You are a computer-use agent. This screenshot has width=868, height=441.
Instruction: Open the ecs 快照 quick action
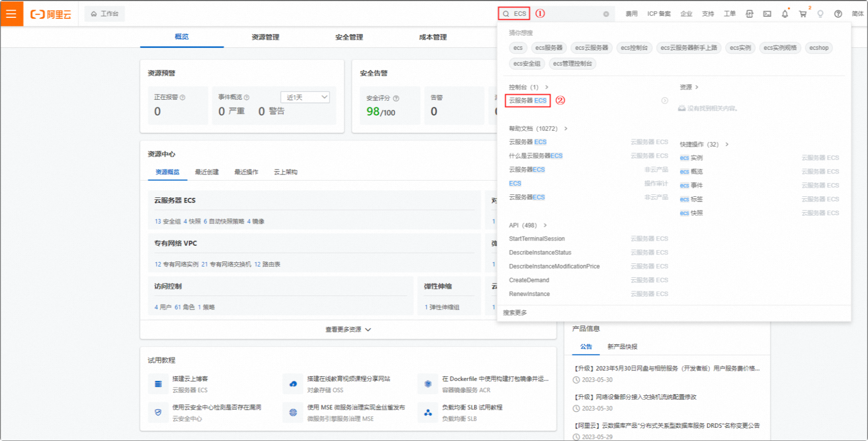coord(691,213)
